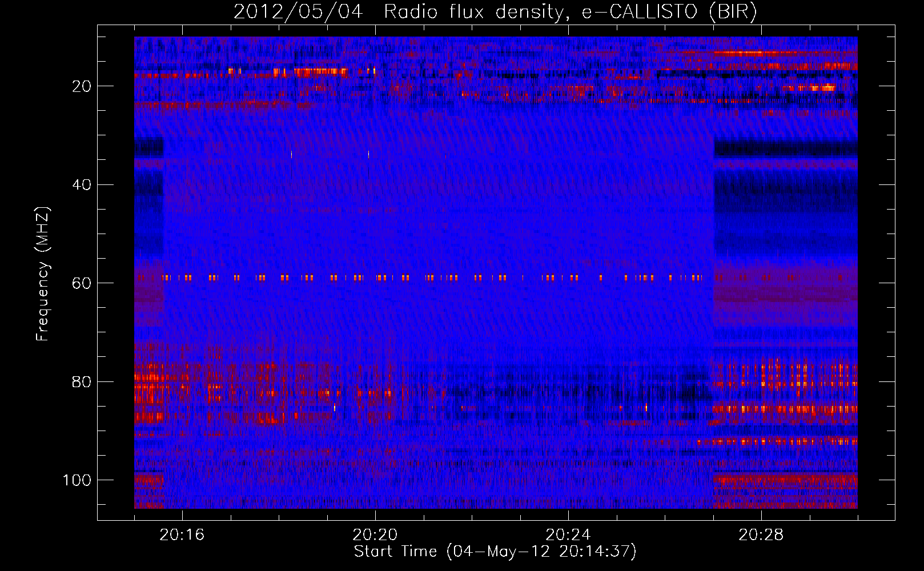
Task: Click the "20:20" time tick label
Action: [x=375, y=535]
